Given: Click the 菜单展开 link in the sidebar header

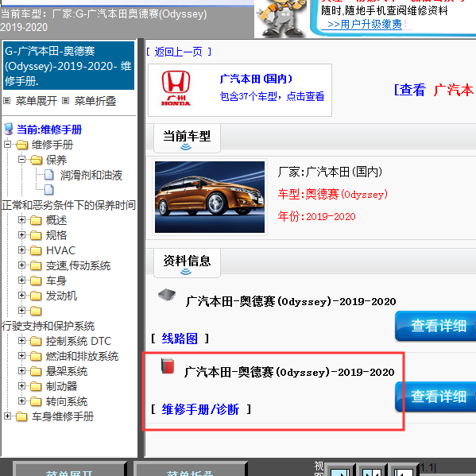Looking at the screenshot, I should [37, 101].
